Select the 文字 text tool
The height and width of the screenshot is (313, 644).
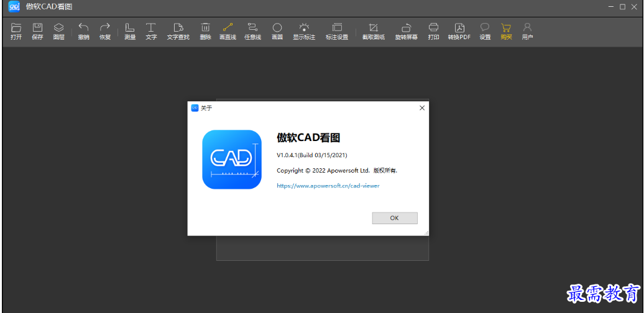151,32
